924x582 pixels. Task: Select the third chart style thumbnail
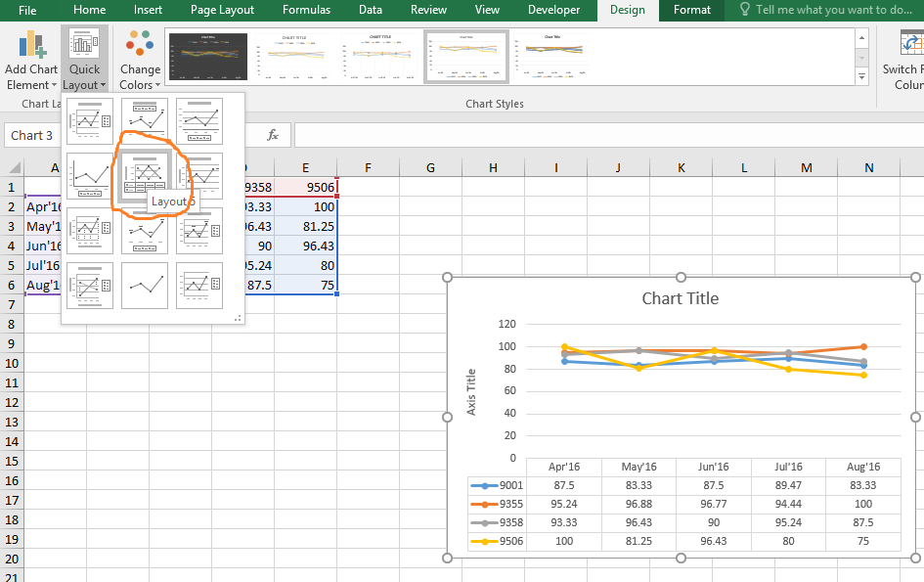(380, 57)
